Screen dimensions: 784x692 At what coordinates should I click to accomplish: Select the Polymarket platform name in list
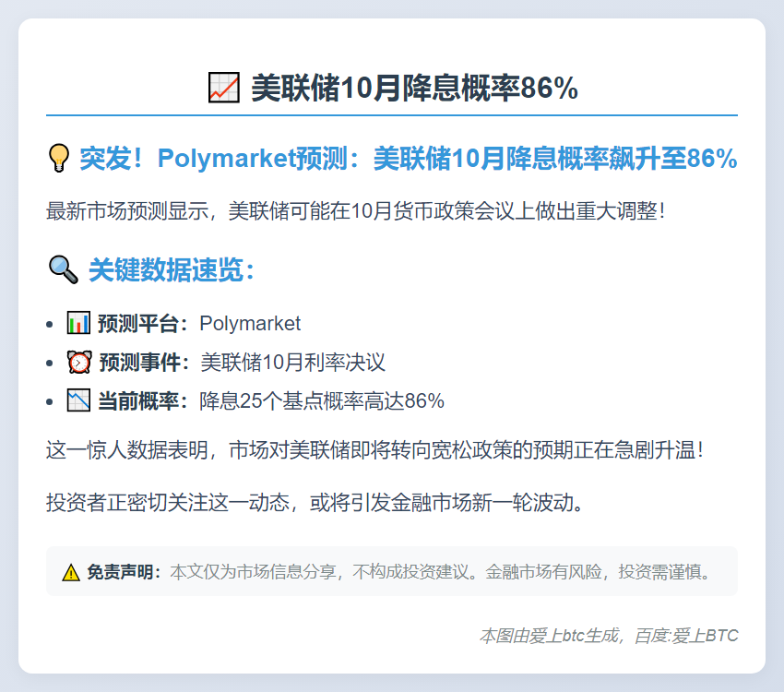[x=250, y=324]
